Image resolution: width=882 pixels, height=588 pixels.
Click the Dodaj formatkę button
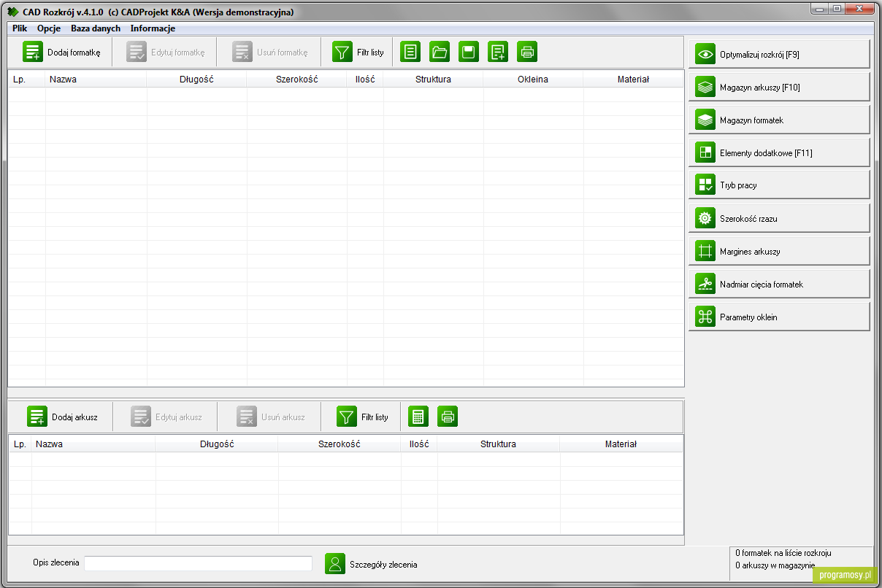61,53
